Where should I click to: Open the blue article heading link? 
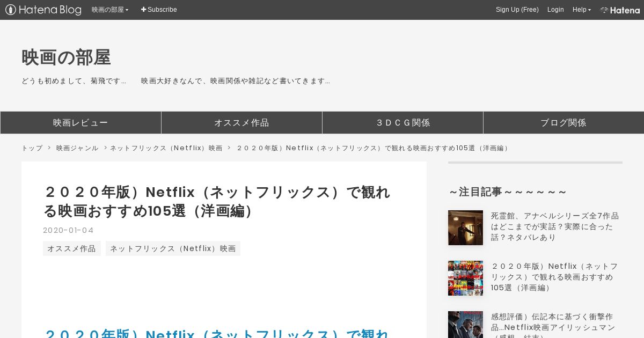click(216, 333)
